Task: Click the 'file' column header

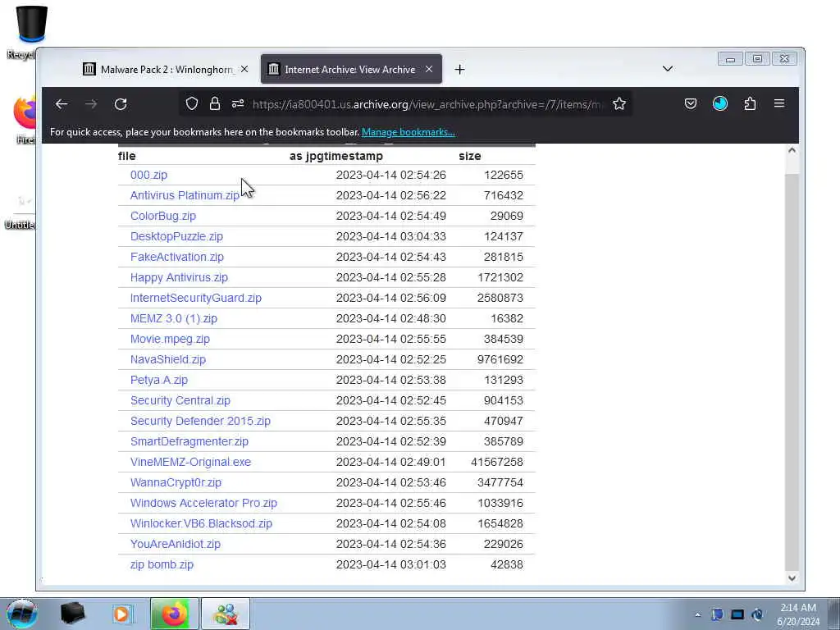Action: coord(127,156)
